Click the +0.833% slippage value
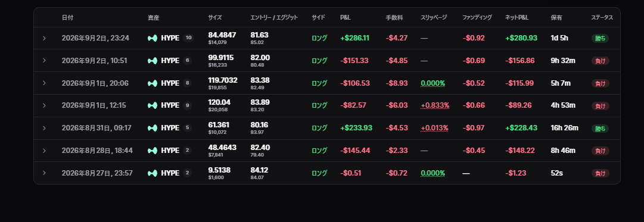644x222 pixels. point(435,105)
